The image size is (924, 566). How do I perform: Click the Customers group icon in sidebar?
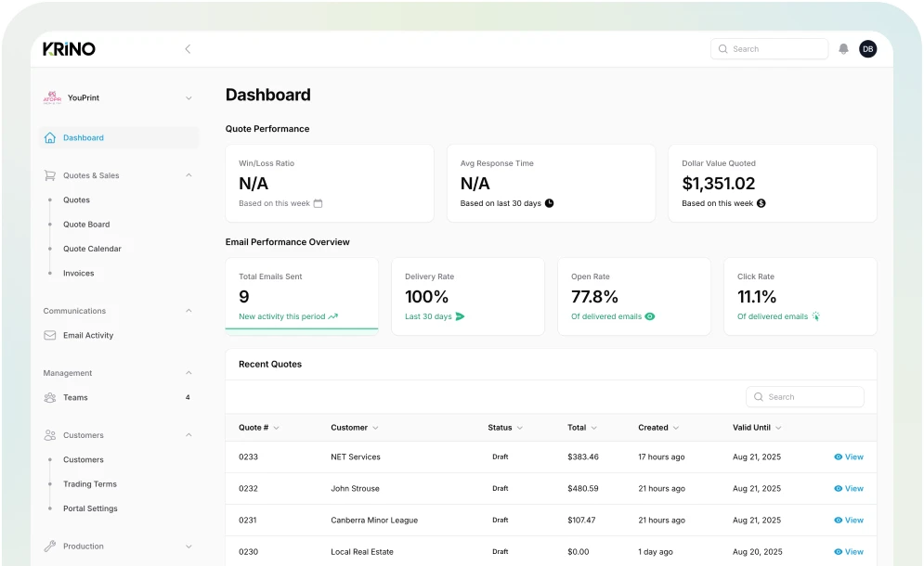click(50, 435)
